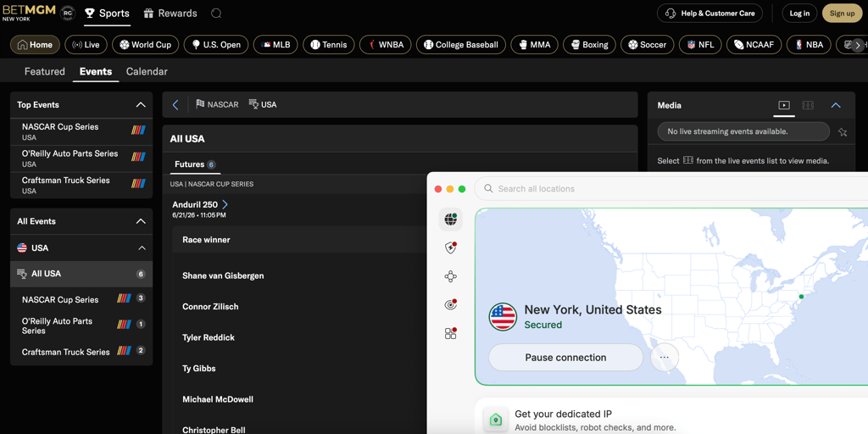Open the College Baseball sport pill
Image resolution: width=868 pixels, height=434 pixels.
click(x=461, y=45)
